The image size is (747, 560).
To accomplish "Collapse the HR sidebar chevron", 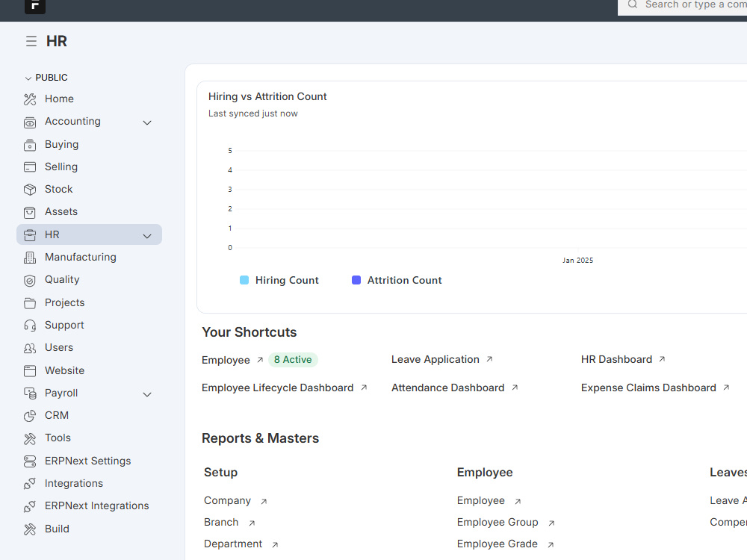I will pyautogui.click(x=147, y=236).
